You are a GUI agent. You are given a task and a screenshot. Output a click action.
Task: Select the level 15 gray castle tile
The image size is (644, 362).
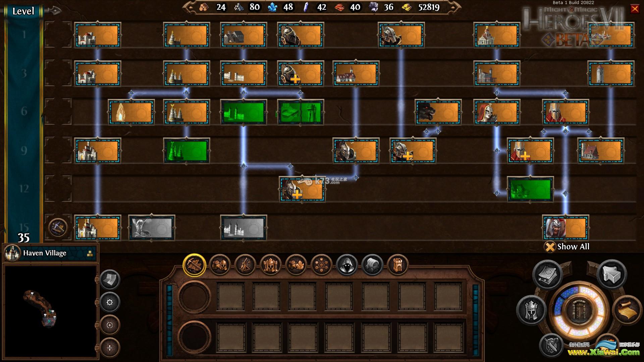tap(244, 228)
